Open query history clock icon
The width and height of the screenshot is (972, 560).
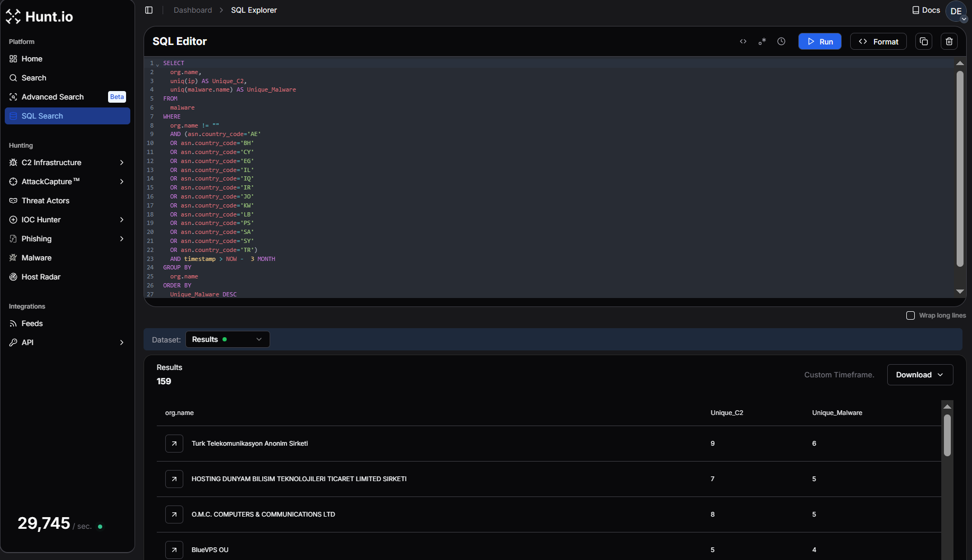point(781,41)
